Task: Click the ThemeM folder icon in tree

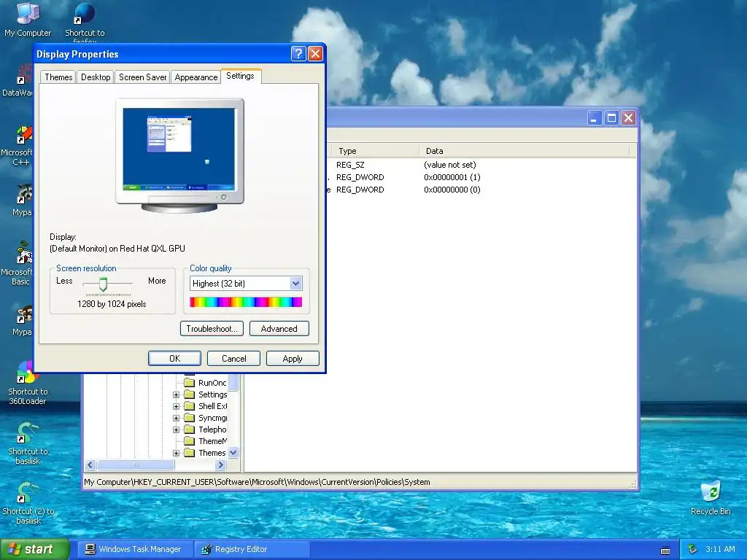Action: pyautogui.click(x=190, y=441)
